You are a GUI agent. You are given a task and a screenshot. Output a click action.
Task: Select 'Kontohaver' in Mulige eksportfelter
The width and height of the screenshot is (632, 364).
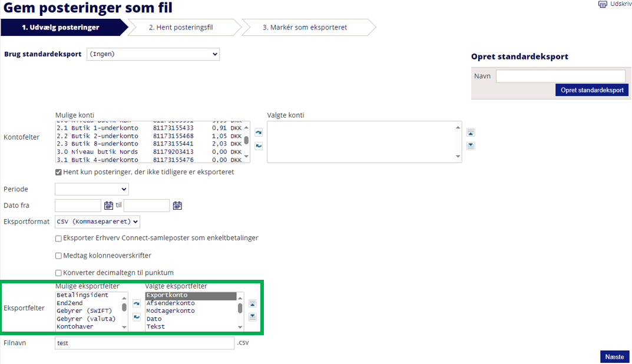coord(88,326)
